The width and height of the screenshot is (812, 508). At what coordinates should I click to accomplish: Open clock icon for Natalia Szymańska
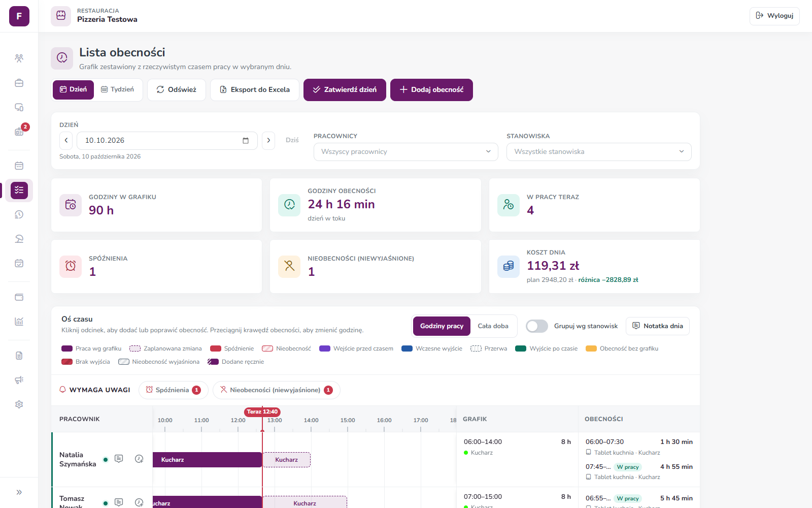click(139, 459)
